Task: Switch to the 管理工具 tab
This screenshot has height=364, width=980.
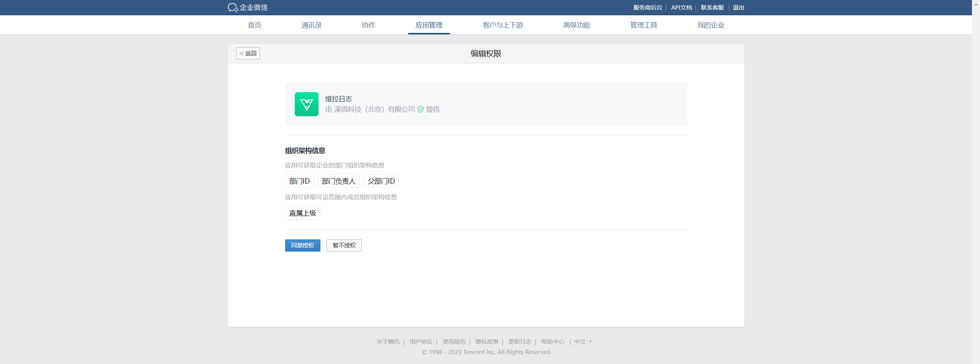Action: coord(644,25)
